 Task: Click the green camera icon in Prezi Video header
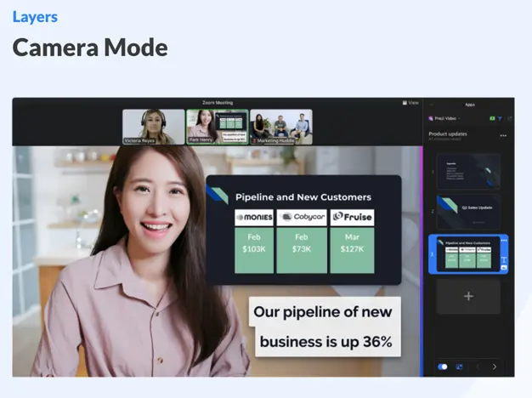point(492,119)
